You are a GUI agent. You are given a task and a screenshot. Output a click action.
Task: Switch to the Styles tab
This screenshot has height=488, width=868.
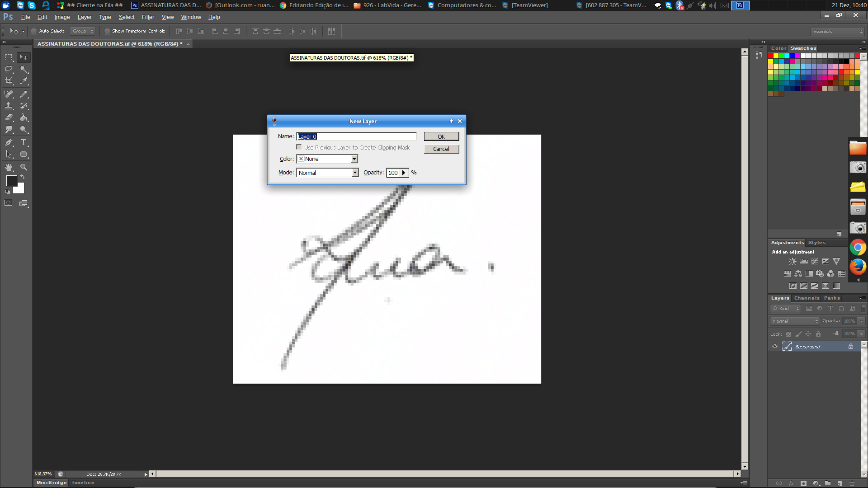[x=816, y=243]
